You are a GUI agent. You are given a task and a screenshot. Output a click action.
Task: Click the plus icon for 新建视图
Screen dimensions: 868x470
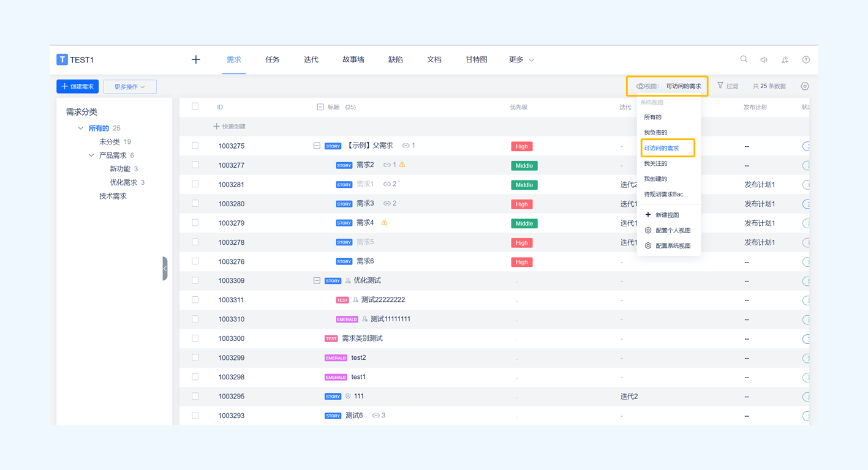648,215
